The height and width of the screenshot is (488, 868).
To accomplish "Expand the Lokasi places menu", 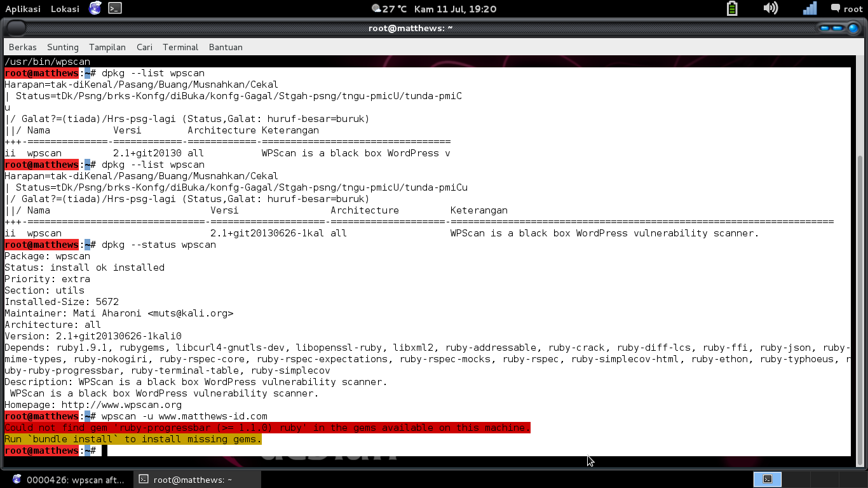I will (65, 9).
